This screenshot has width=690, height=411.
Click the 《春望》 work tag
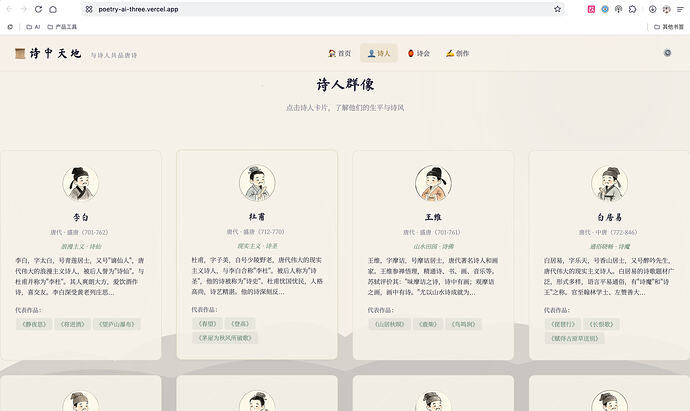pyautogui.click(x=207, y=324)
